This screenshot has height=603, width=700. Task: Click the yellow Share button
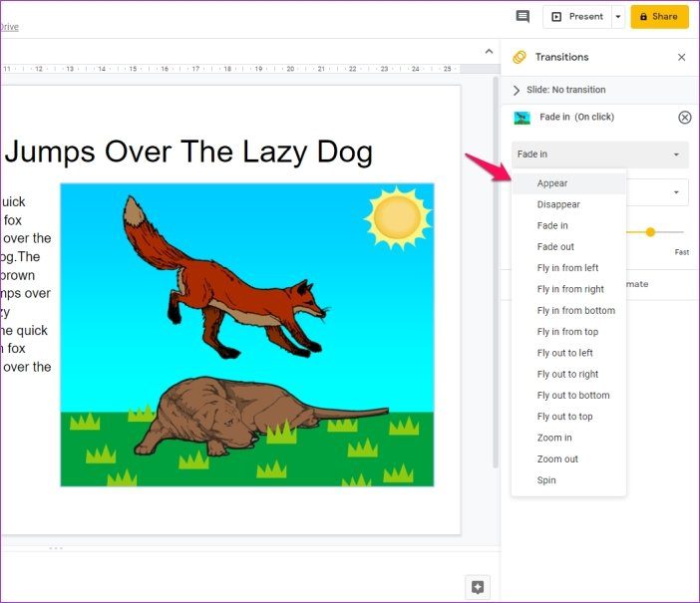tap(659, 17)
